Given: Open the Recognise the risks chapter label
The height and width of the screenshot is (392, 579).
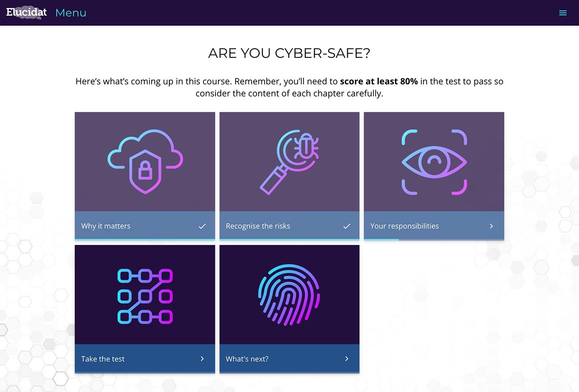Looking at the screenshot, I should 258,226.
